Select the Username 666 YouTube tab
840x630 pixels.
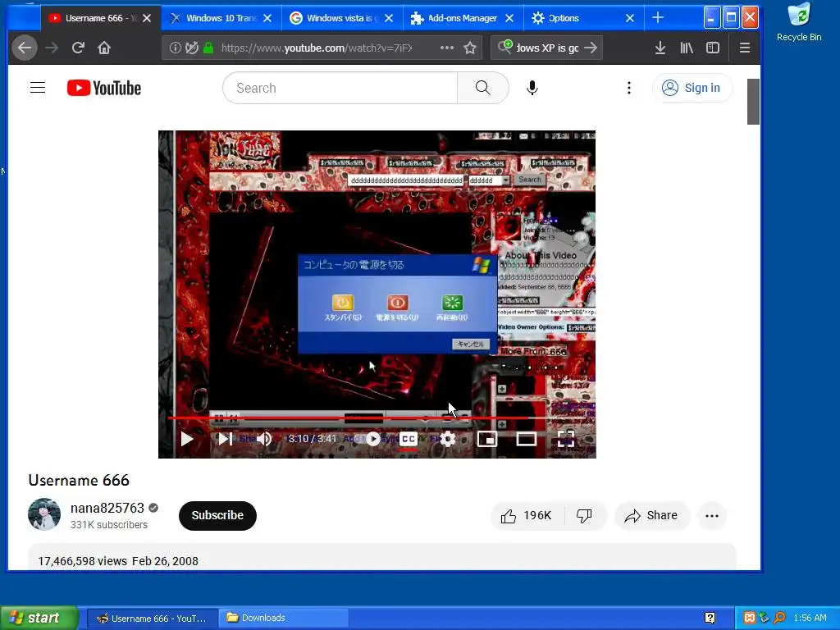100,18
